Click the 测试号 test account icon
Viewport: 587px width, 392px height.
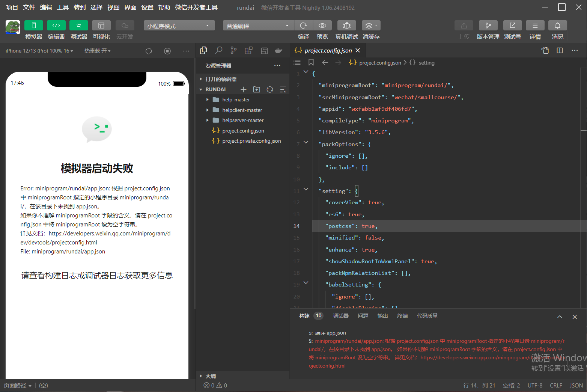click(x=513, y=26)
